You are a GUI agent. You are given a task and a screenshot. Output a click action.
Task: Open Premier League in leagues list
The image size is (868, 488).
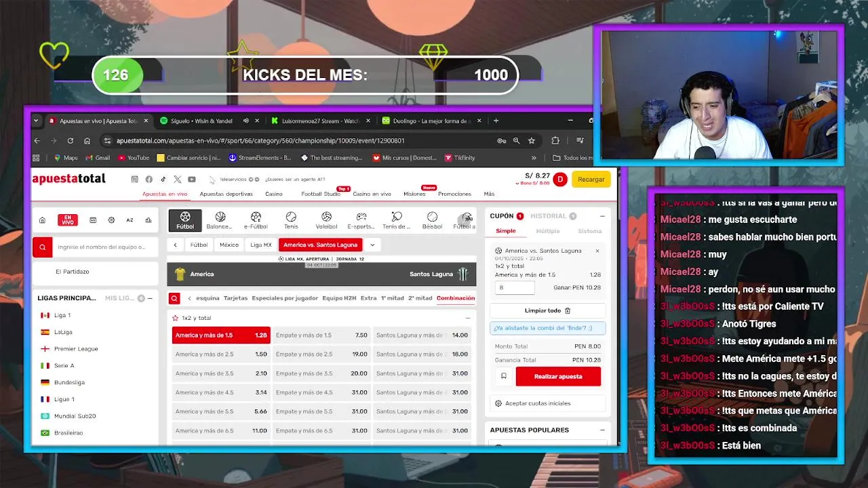point(76,349)
